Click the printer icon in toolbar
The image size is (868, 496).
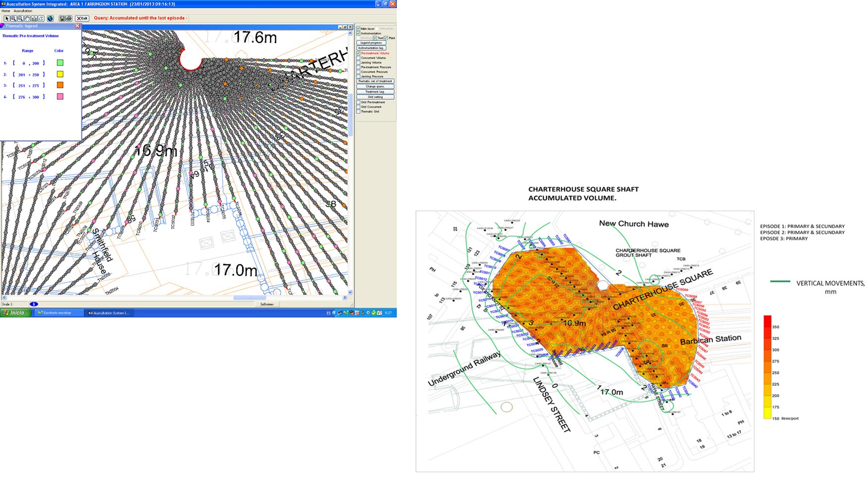pyautogui.click(x=69, y=18)
